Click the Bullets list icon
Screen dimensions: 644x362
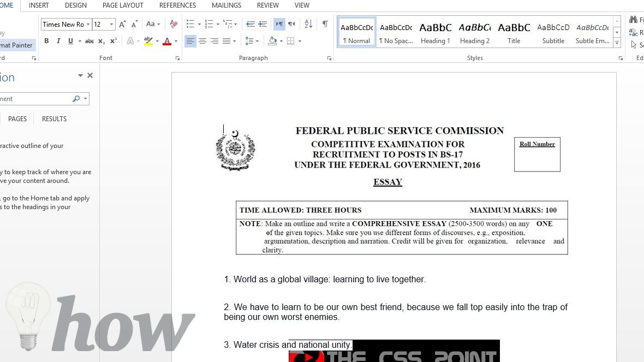(x=190, y=24)
